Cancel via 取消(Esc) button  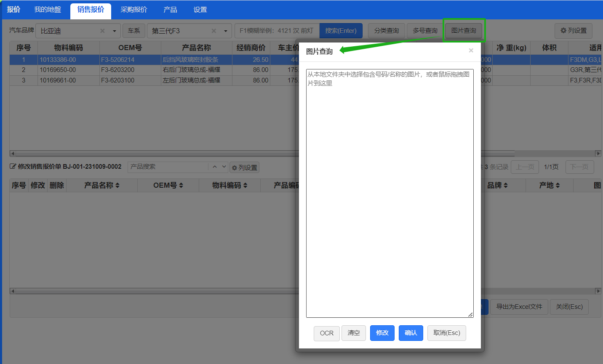click(x=447, y=333)
